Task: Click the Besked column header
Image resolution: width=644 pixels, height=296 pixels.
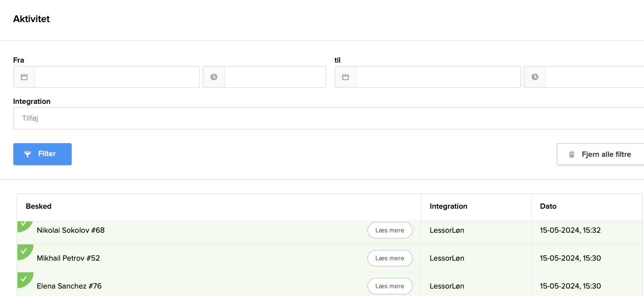Action: coord(39,206)
